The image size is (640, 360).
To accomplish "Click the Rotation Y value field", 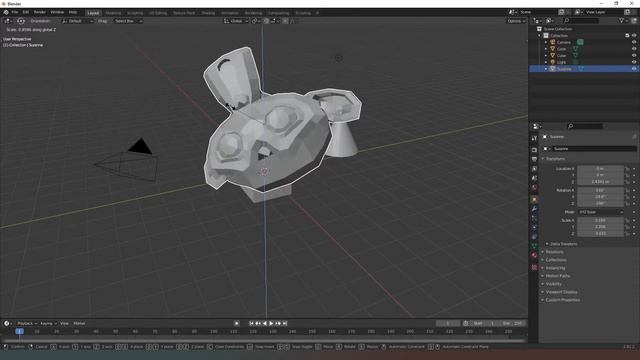I will (600, 197).
